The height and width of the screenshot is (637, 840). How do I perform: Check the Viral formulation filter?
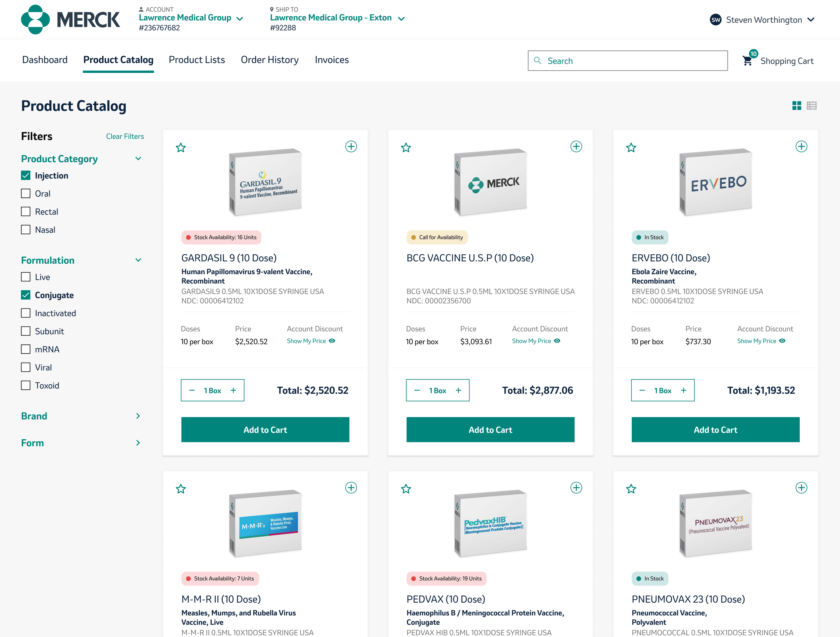[25, 367]
